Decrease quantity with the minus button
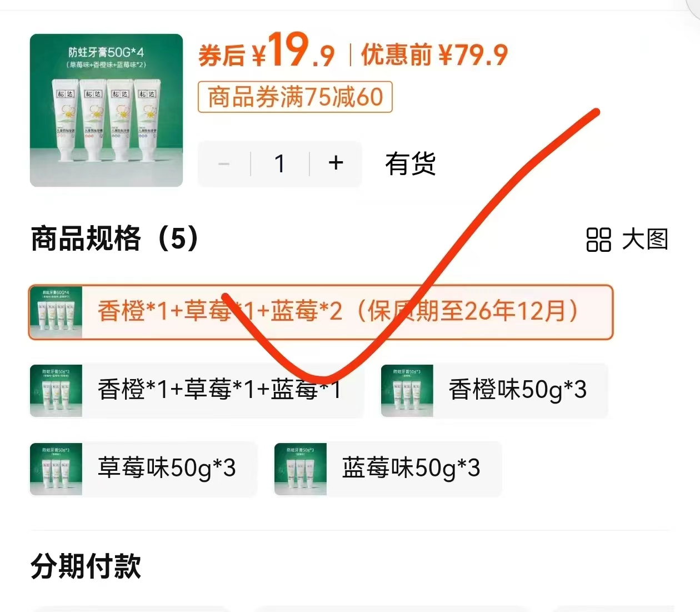 224,163
